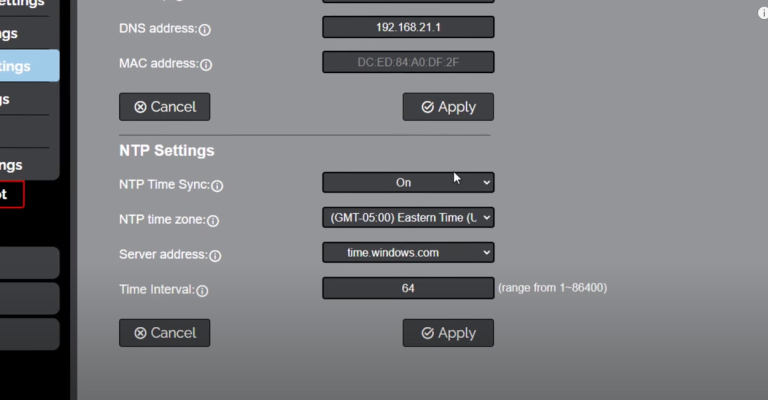Image resolution: width=768 pixels, height=400 pixels.
Task: Click the red-outlined sidebar button
Action: pos(11,194)
